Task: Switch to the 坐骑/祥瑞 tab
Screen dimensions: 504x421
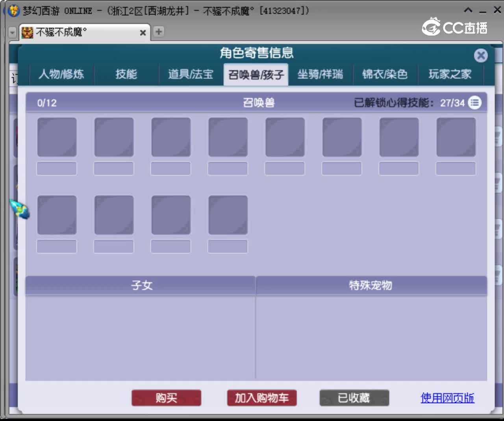Action: 320,74
